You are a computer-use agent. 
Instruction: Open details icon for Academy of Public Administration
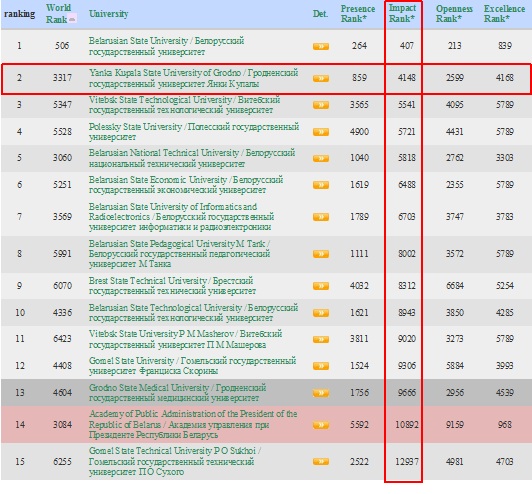321,425
